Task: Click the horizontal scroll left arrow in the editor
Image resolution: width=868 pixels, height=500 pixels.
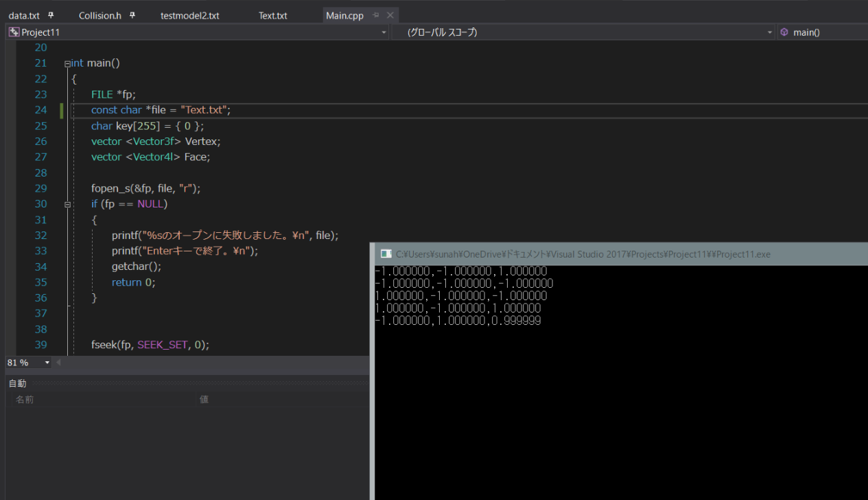Action: 58,363
